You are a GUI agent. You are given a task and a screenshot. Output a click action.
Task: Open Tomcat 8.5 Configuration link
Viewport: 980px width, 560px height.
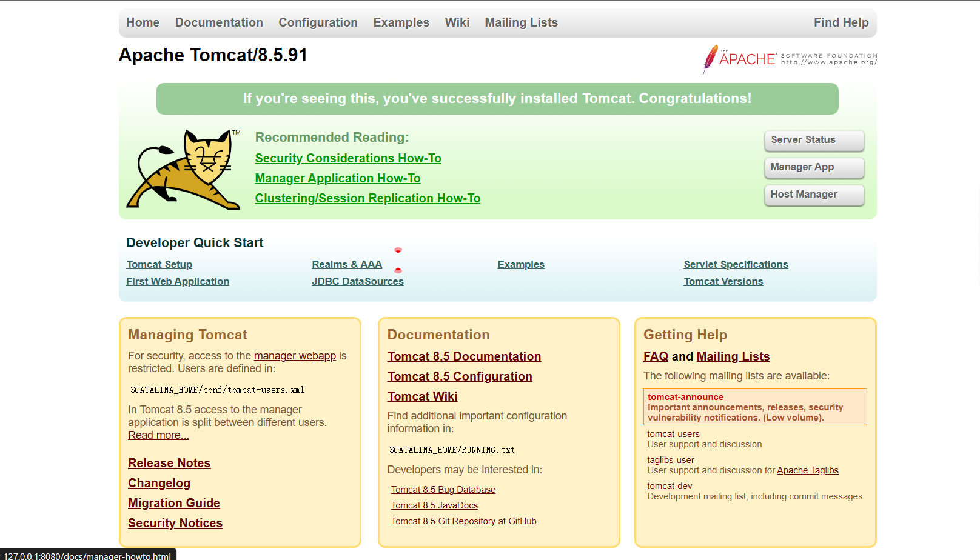pos(460,376)
